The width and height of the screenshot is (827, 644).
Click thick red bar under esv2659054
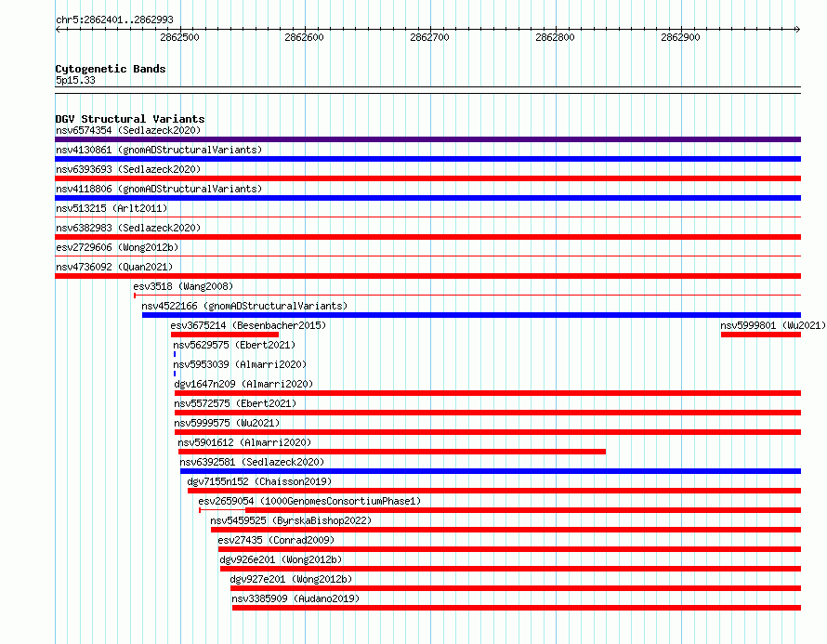(523, 510)
